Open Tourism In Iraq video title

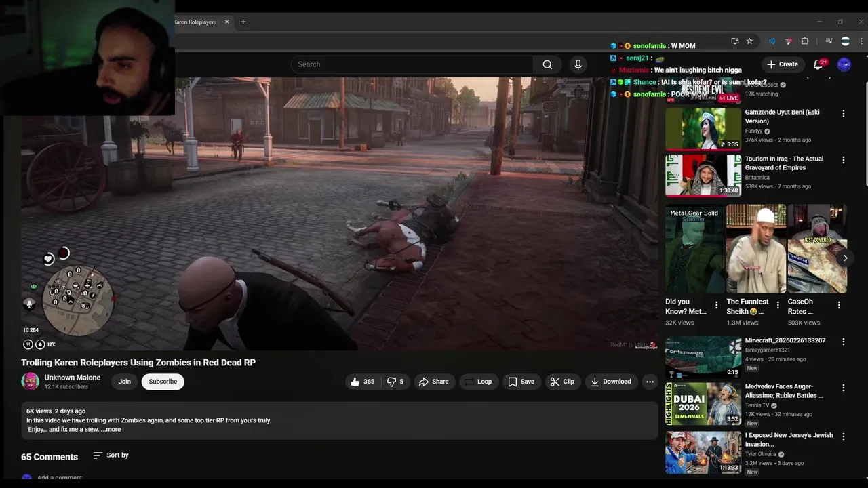[x=784, y=163]
